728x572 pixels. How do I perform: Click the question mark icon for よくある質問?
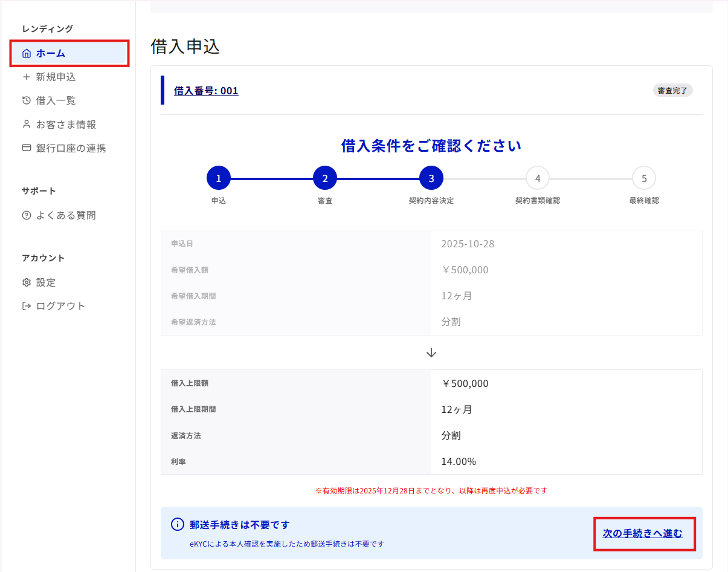coord(26,215)
